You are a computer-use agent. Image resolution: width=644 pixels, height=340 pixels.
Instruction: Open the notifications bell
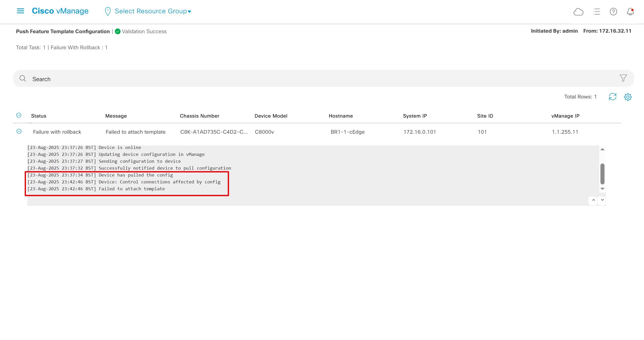pos(630,12)
